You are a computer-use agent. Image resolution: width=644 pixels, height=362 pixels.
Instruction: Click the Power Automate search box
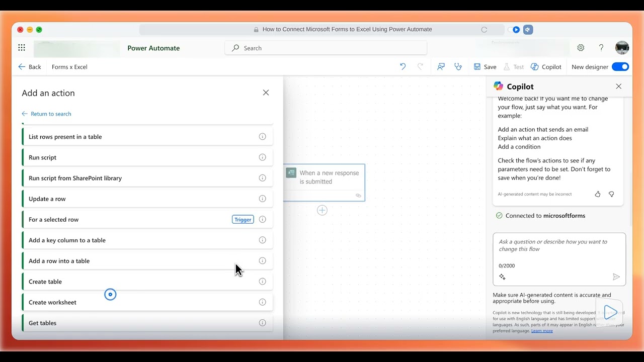(326, 48)
